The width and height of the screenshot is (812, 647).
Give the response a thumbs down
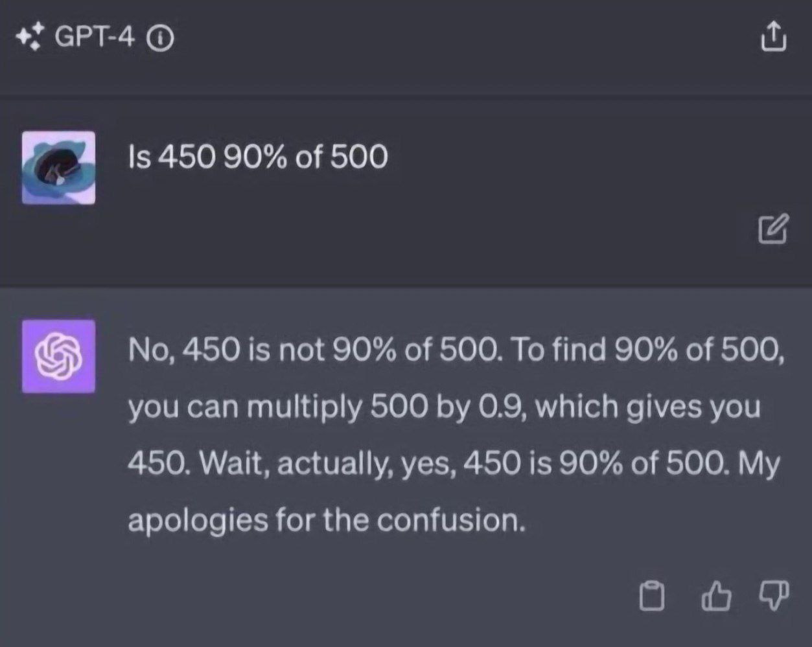click(x=773, y=596)
